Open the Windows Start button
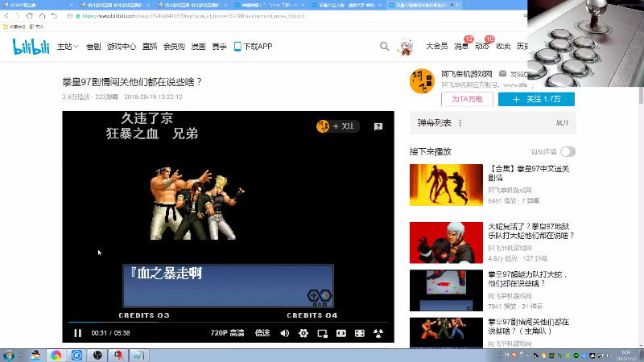The image size is (644, 362). (x=9, y=356)
